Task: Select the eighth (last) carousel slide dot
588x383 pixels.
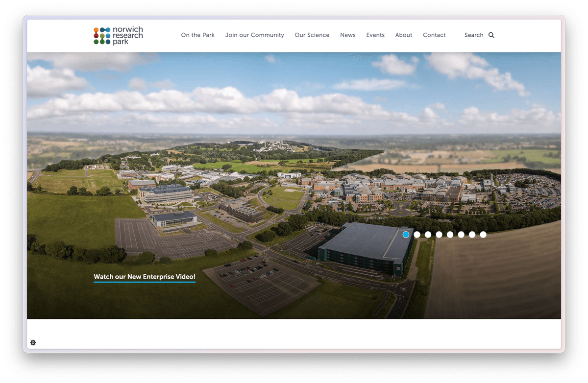Action: click(483, 235)
